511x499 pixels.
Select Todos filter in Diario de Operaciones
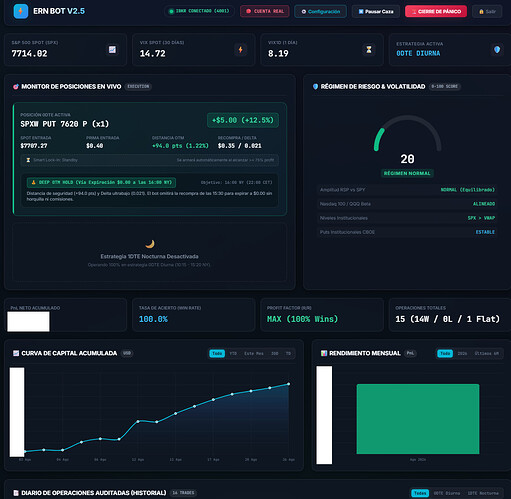[x=420, y=493]
